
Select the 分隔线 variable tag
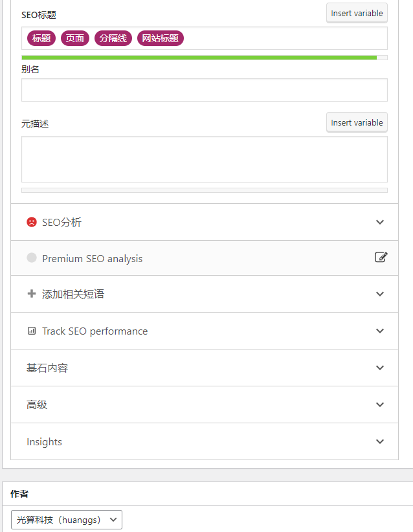point(113,38)
